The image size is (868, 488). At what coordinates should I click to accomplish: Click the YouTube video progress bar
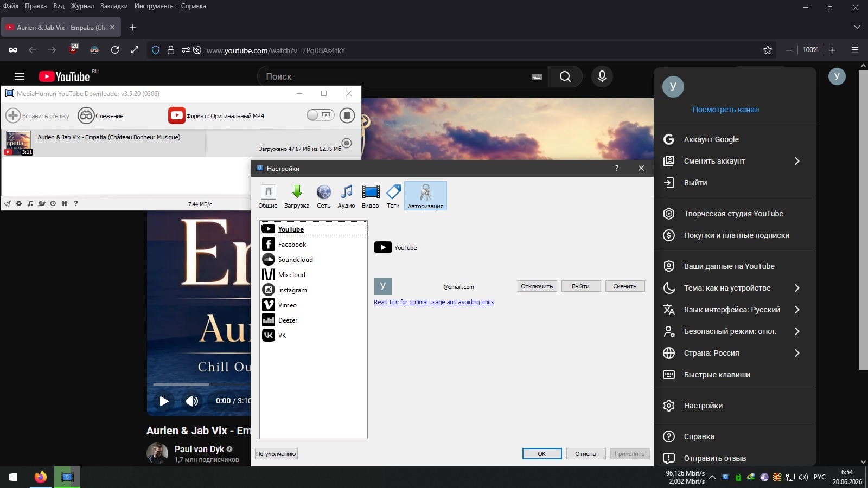(x=202, y=384)
